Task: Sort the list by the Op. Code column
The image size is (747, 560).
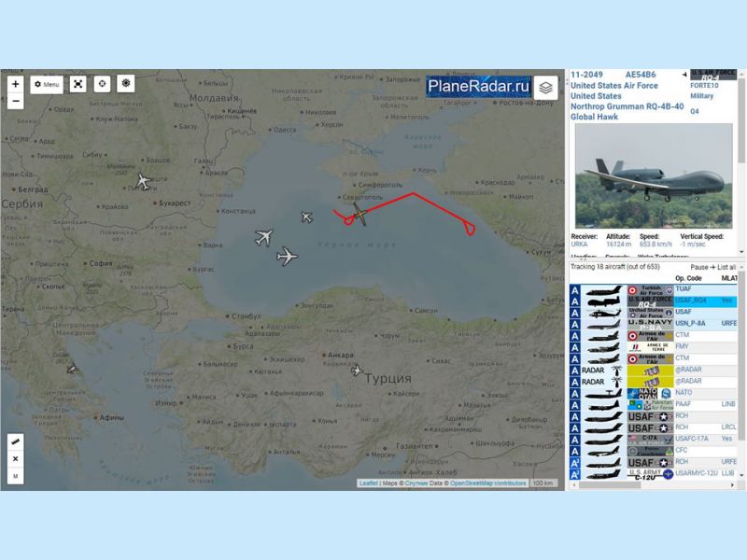Action: 688,278
